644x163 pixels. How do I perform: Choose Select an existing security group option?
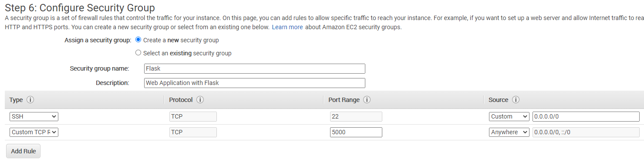click(x=138, y=53)
